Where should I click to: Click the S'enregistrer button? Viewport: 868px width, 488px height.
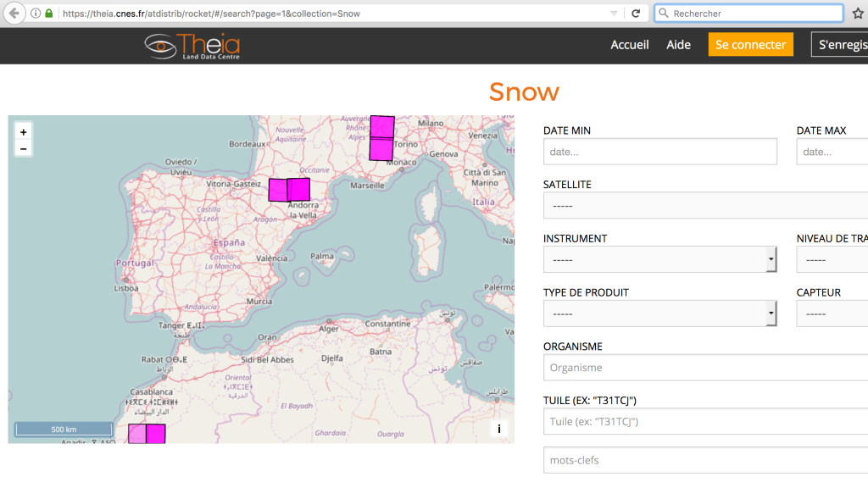[840, 45]
